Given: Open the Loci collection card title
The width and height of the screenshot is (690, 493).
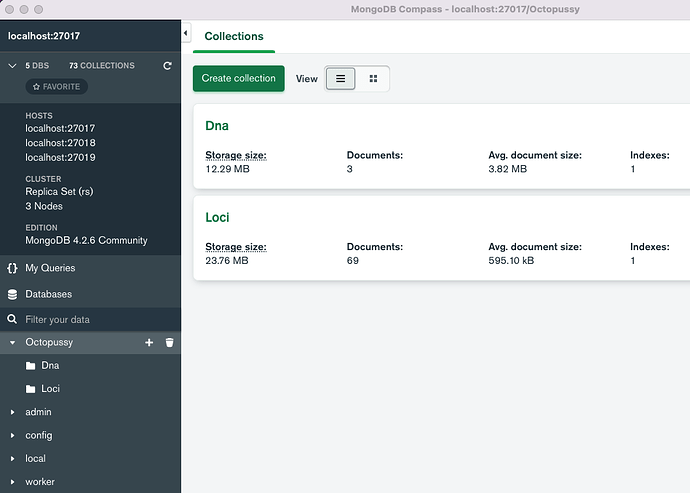Looking at the screenshot, I should 218,217.
